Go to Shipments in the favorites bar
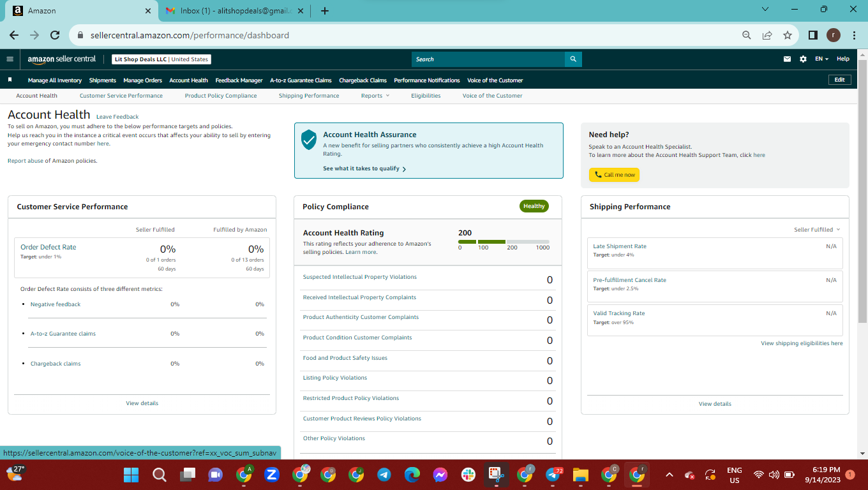 (x=103, y=80)
